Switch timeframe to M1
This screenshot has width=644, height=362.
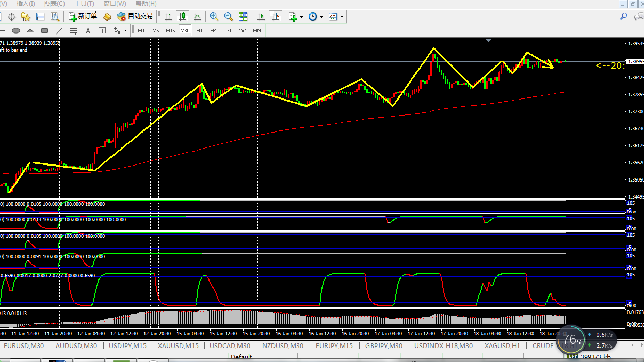141,30
